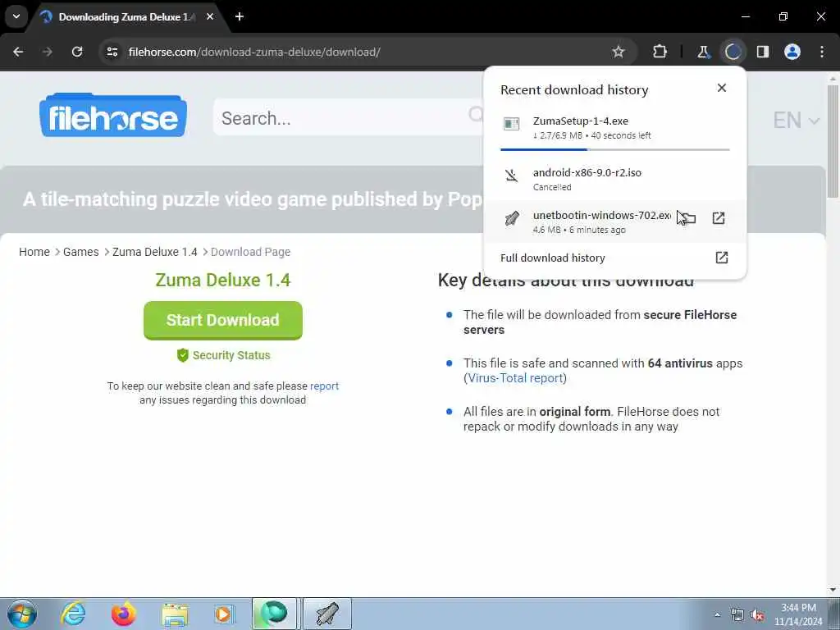Show unetbootin file in folder
The height and width of the screenshot is (630, 840).
click(688, 218)
